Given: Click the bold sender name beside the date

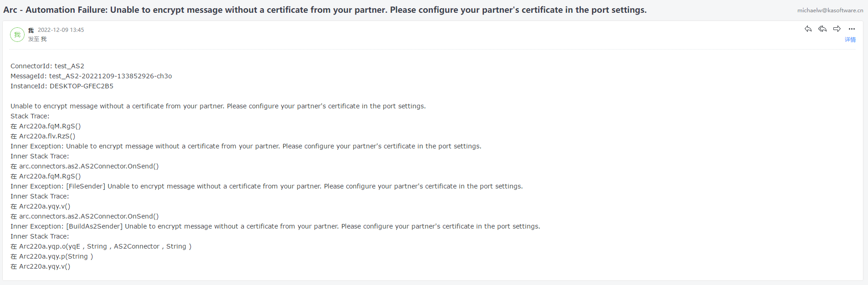Looking at the screenshot, I should (31, 30).
